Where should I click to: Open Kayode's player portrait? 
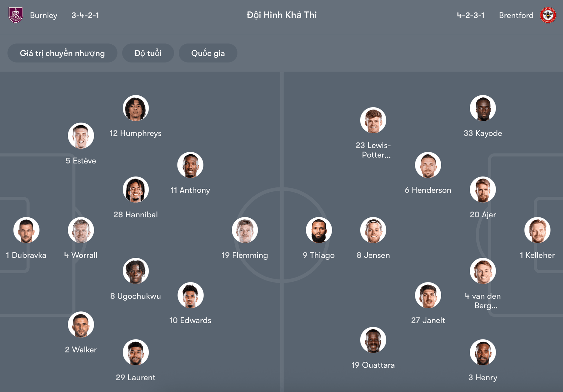[x=483, y=108]
